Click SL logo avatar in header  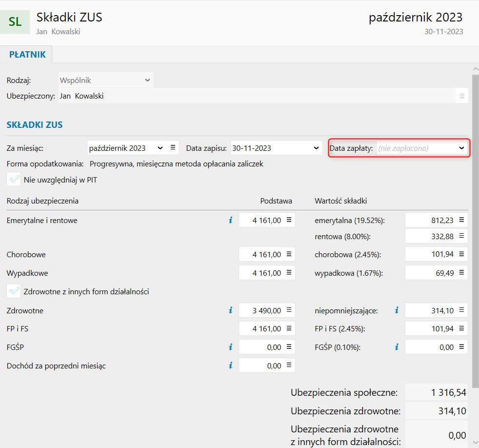coord(15,21)
